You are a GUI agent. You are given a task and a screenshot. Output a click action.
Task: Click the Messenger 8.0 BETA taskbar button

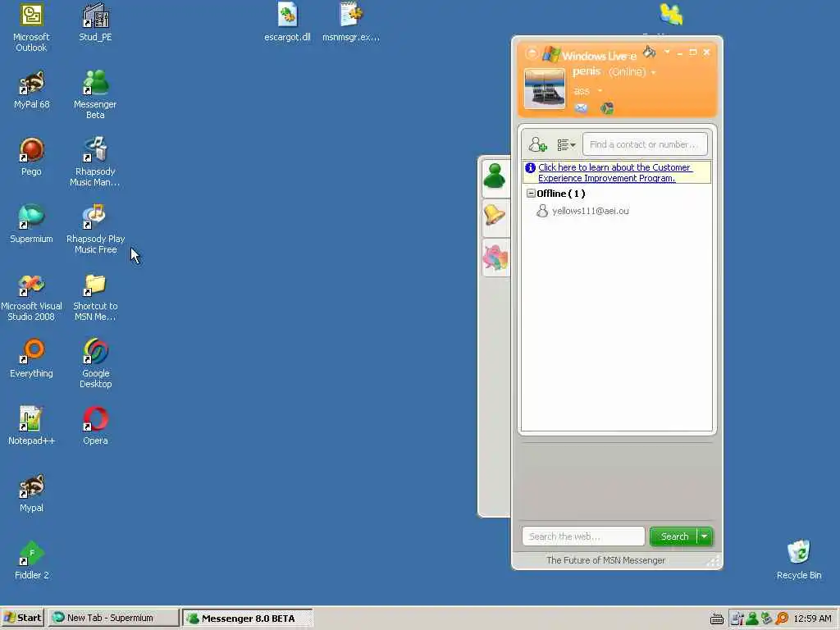pyautogui.click(x=248, y=619)
